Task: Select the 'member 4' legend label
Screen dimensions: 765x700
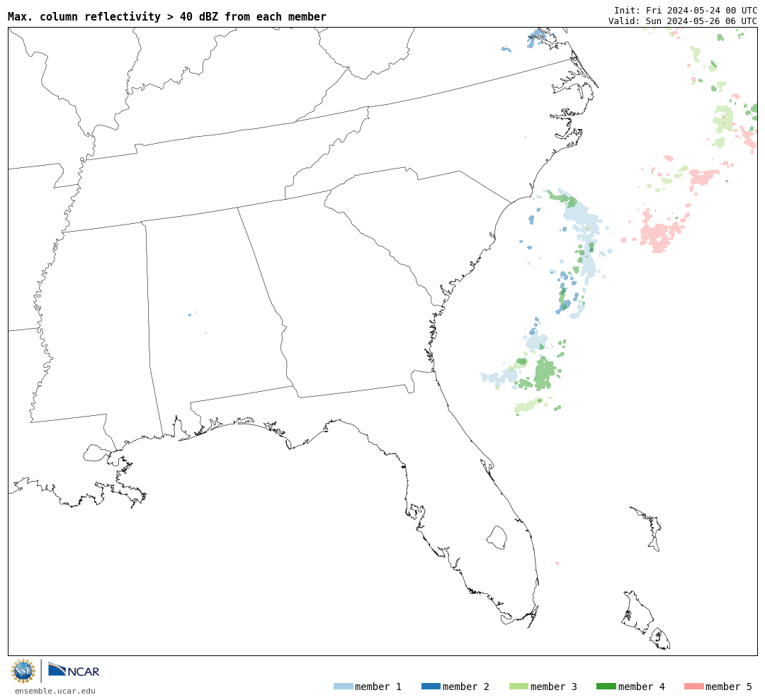Action: tap(641, 687)
